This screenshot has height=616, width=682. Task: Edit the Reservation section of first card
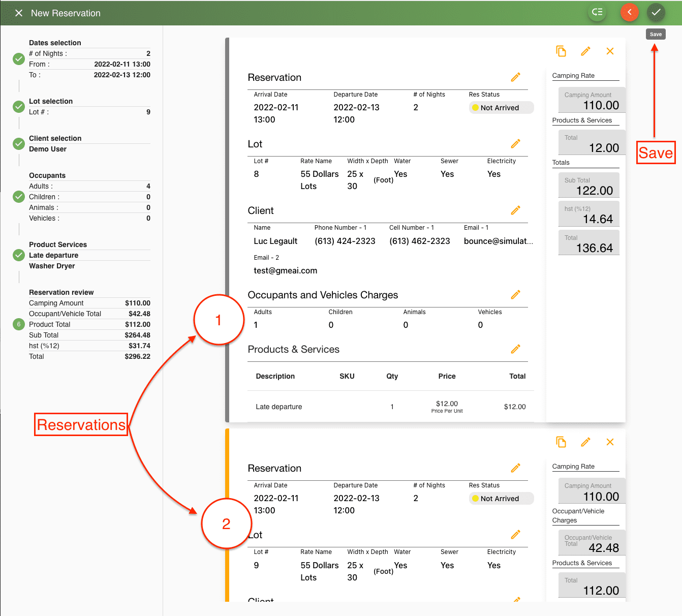(515, 77)
